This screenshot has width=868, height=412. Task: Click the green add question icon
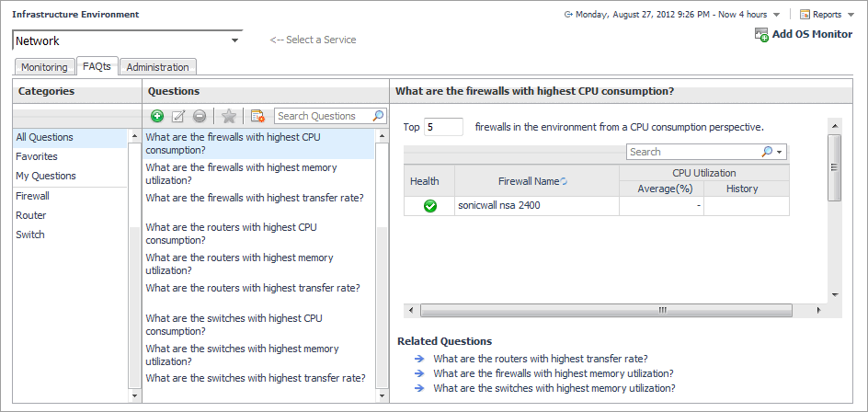click(157, 116)
